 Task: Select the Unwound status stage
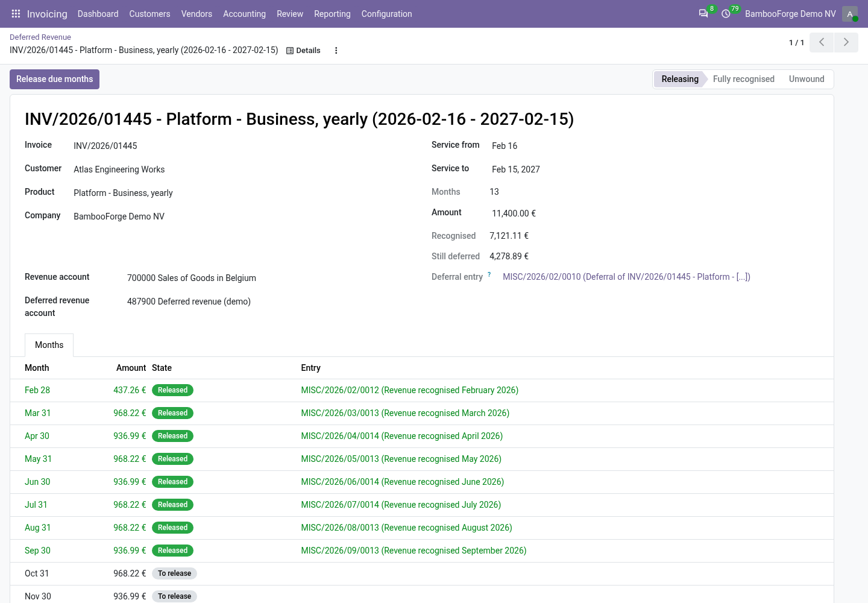click(807, 79)
